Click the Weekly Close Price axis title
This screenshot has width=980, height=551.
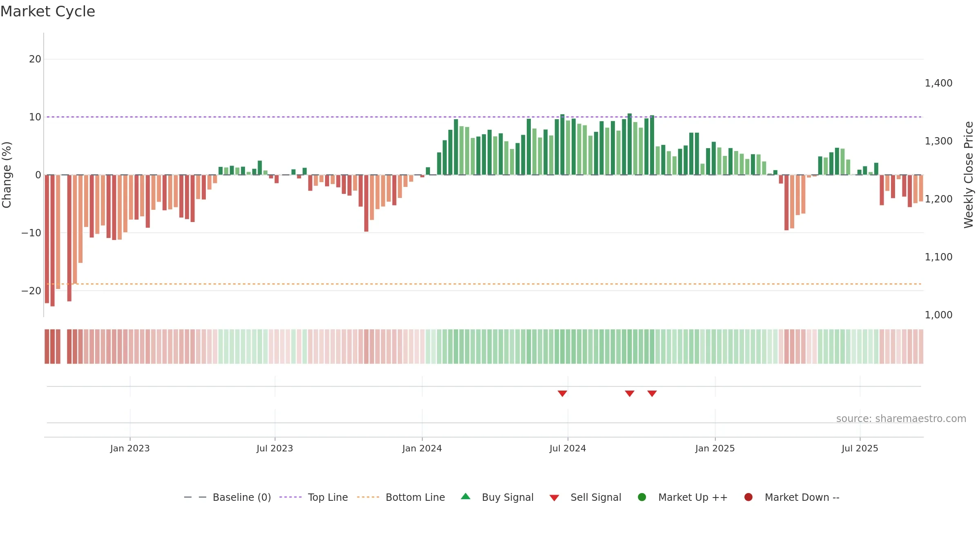coord(969,175)
